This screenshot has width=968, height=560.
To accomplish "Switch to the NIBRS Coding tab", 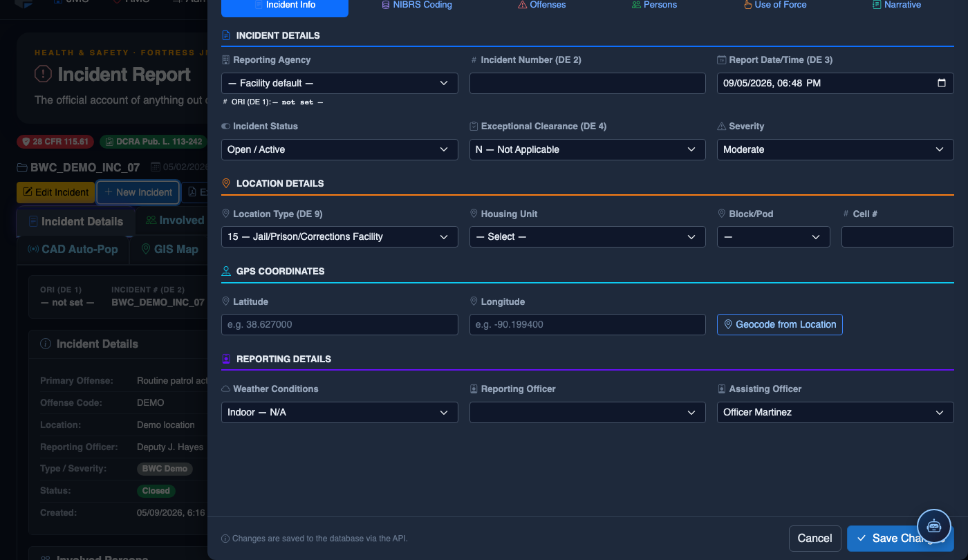I will (x=417, y=5).
